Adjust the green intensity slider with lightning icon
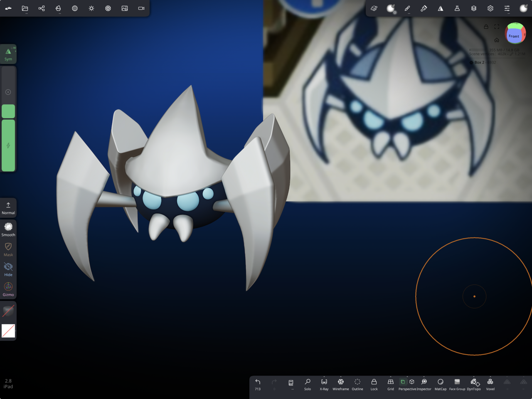This screenshot has height=399, width=532. pos(8,145)
